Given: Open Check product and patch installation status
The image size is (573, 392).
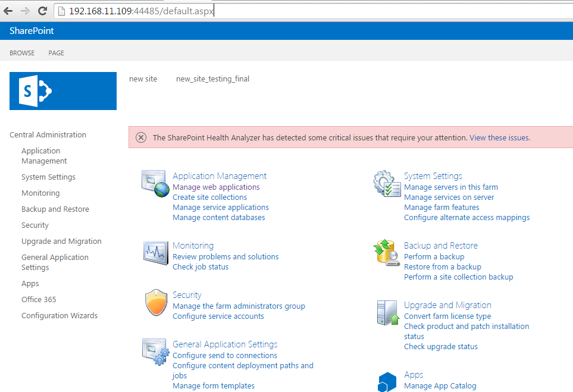Looking at the screenshot, I should click(466, 331).
